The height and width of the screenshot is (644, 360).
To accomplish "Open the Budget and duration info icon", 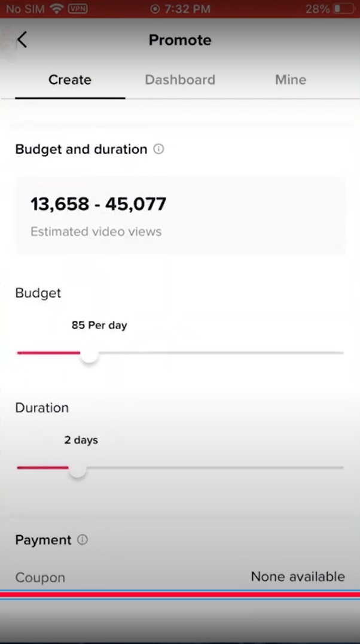I will 158,149.
